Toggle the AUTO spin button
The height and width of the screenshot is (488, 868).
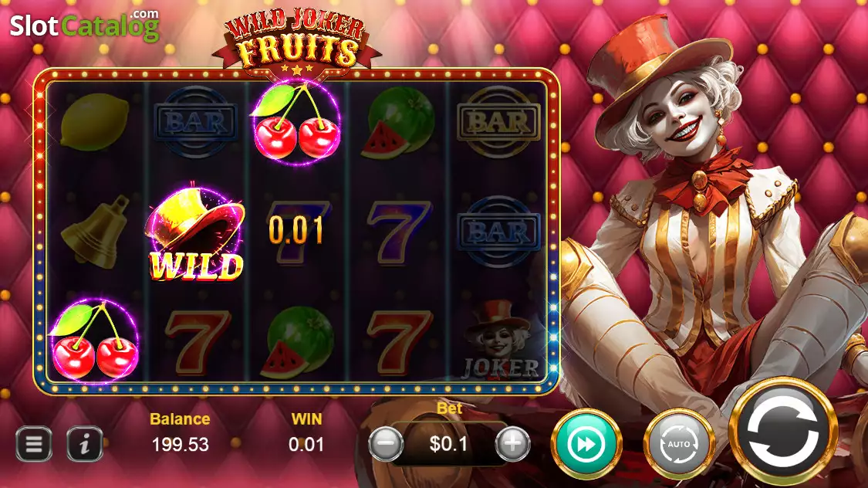tap(679, 444)
